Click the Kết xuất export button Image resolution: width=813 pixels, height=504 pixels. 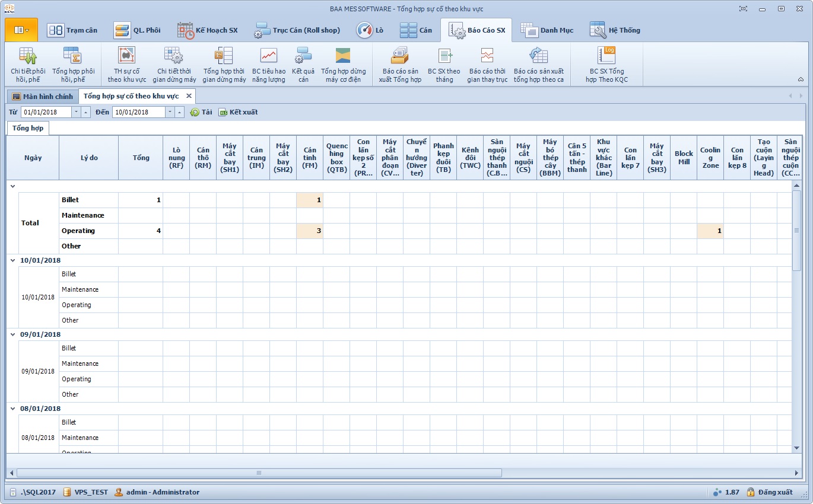point(238,112)
